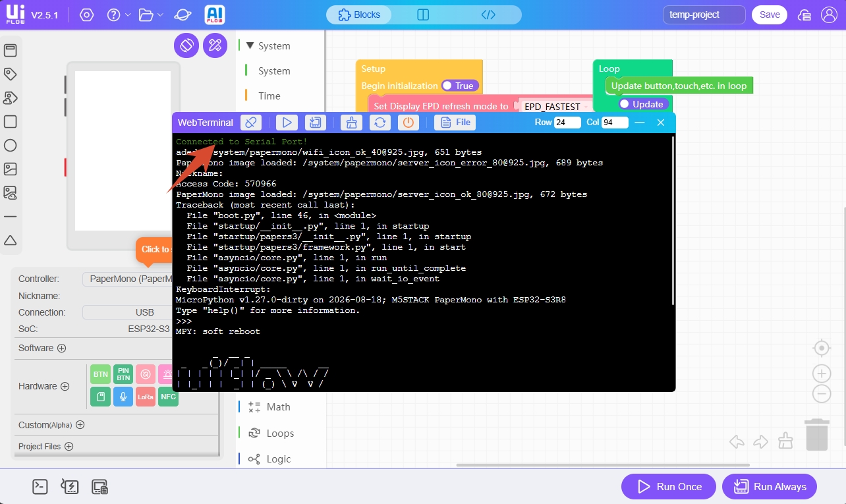Run the program once
846x504 pixels.
tap(669, 487)
